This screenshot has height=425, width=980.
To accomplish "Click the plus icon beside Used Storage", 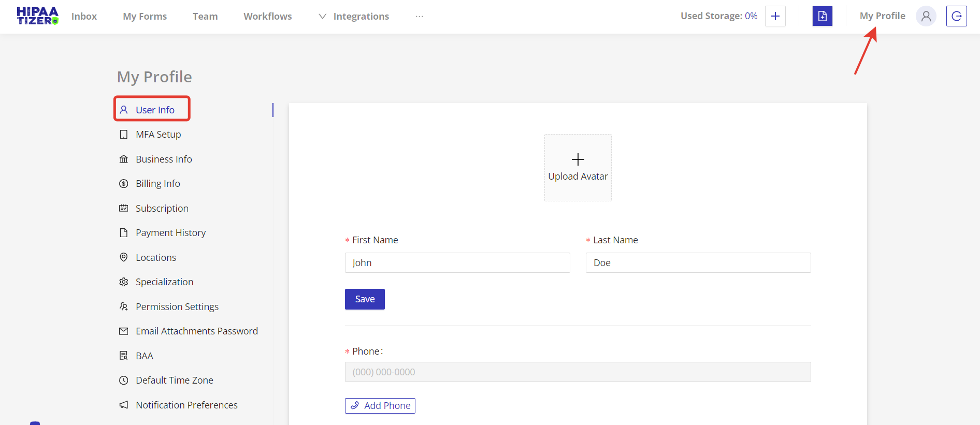I will pyautogui.click(x=775, y=16).
